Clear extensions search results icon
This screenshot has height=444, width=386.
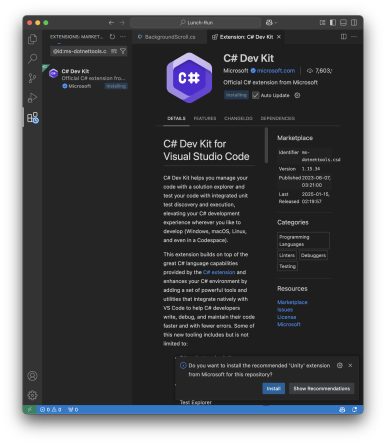[114, 51]
